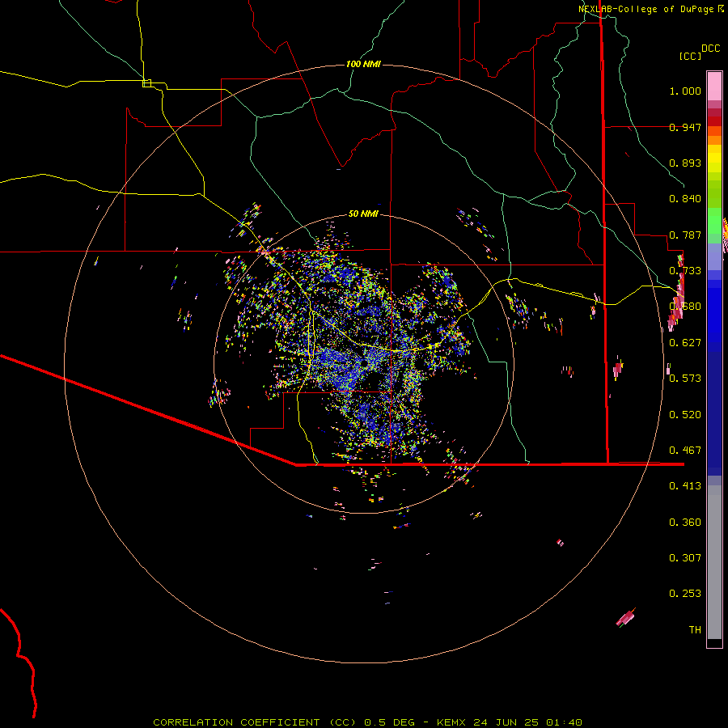Select the 0.573 scale value
Image resolution: width=728 pixels, height=728 pixels.
coord(685,379)
